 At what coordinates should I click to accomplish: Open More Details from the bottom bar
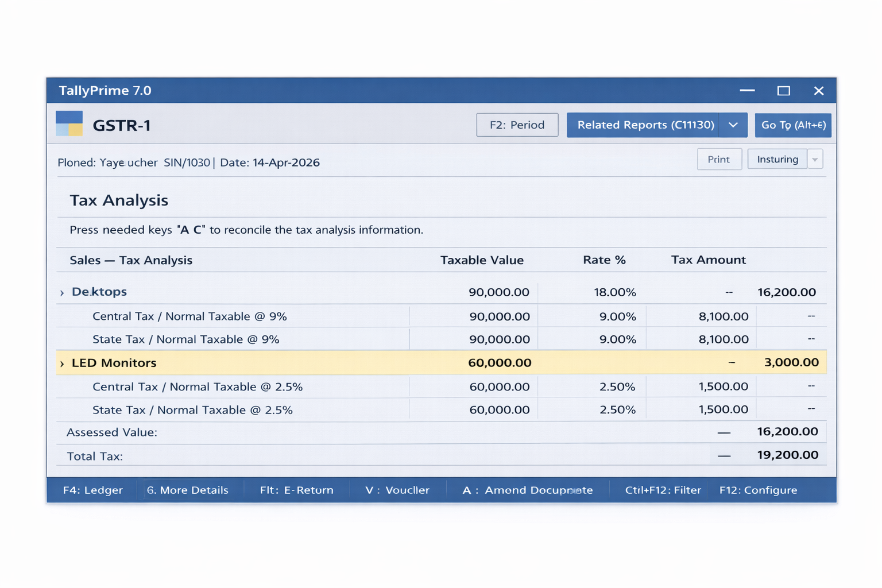point(188,490)
